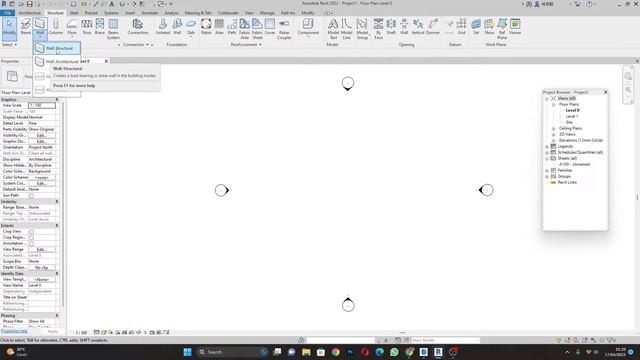This screenshot has height=360, width=640.
Task: Collapse the Underlay section in Properties
Action: 57,202
